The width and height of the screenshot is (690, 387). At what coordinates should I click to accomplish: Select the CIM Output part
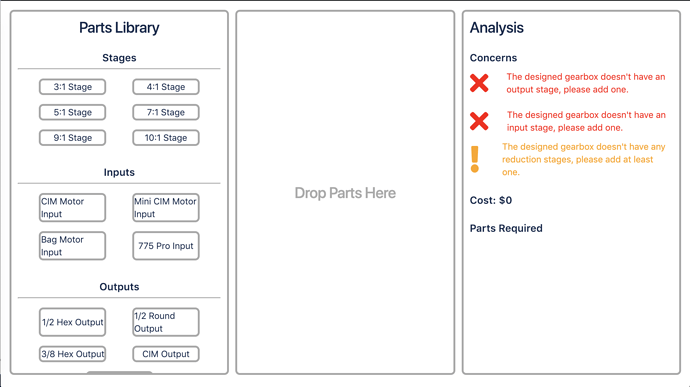click(x=166, y=354)
